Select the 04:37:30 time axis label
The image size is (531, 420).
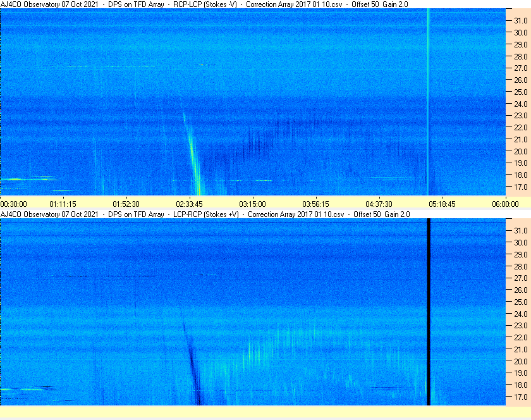[x=379, y=204]
